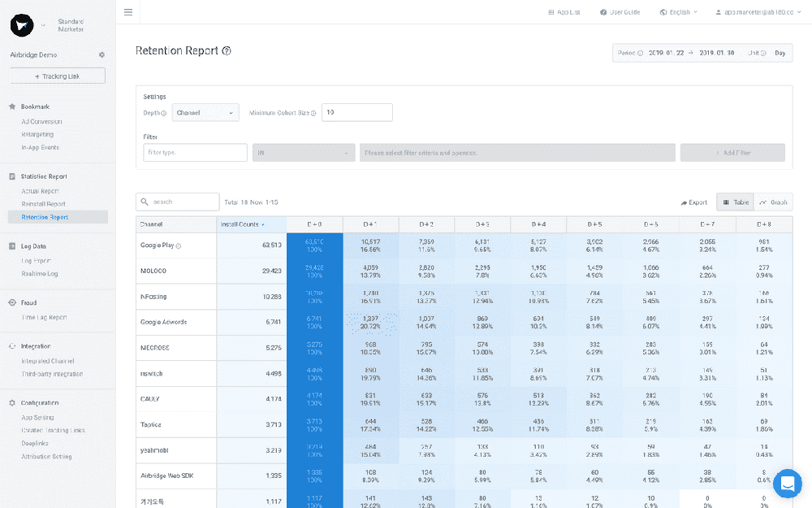Click the Minimum Cohort Size input
The image size is (812, 508).
point(356,112)
